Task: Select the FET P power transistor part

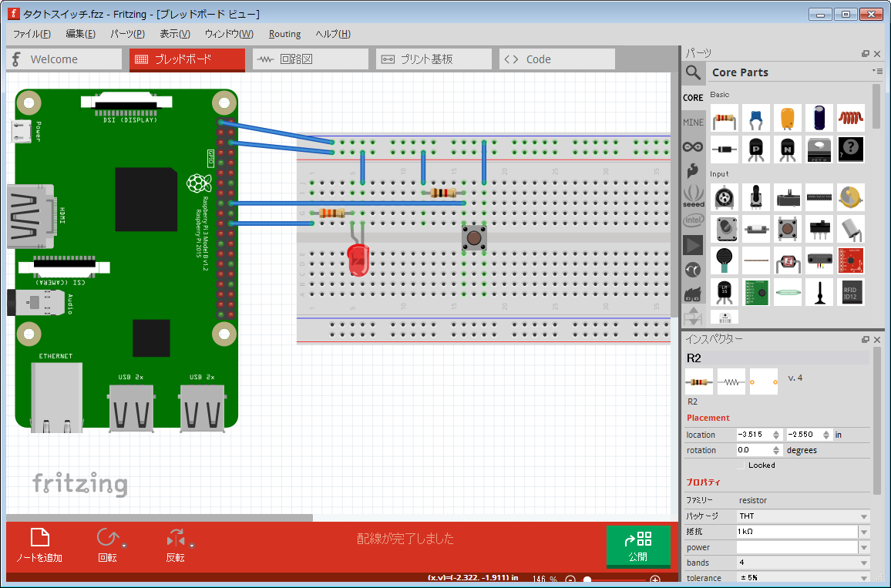Action: (x=819, y=150)
